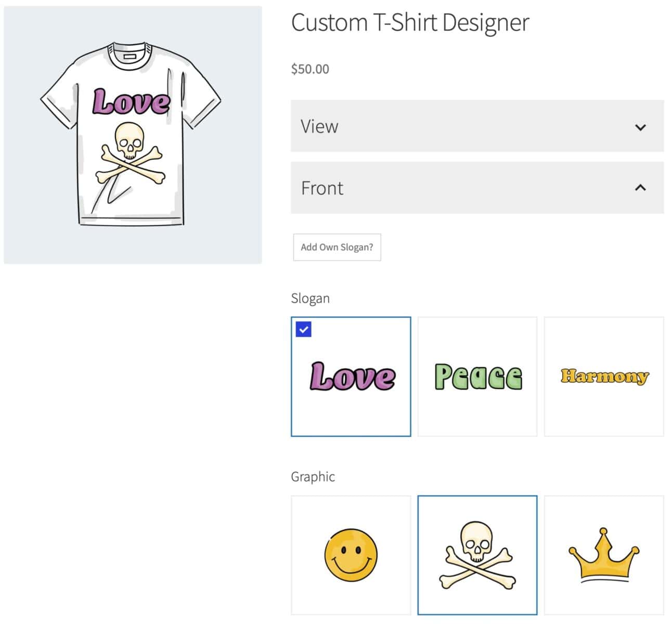The height and width of the screenshot is (624, 672).
Task: Click the Graphic section heading
Action: coord(313,477)
